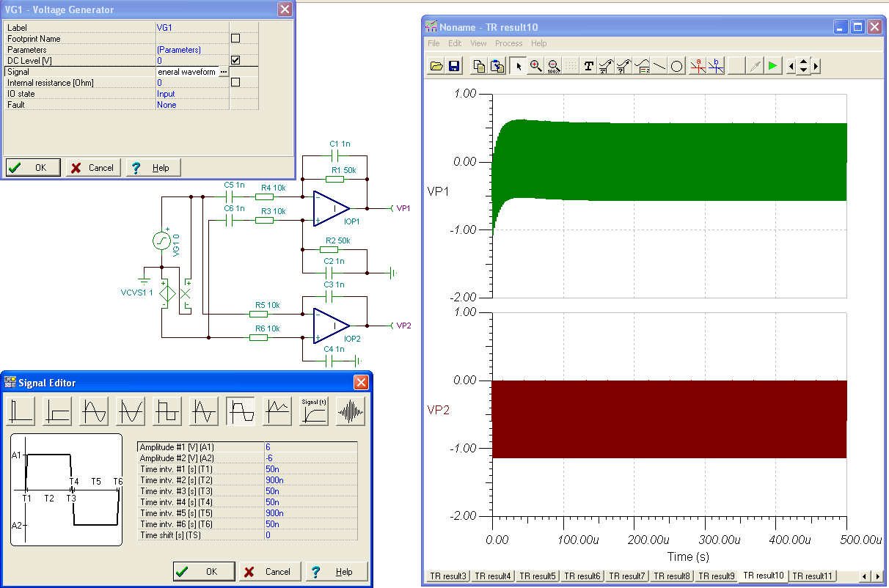Toggle the Footprint Name checkbox
The image size is (889, 588).
click(235, 38)
